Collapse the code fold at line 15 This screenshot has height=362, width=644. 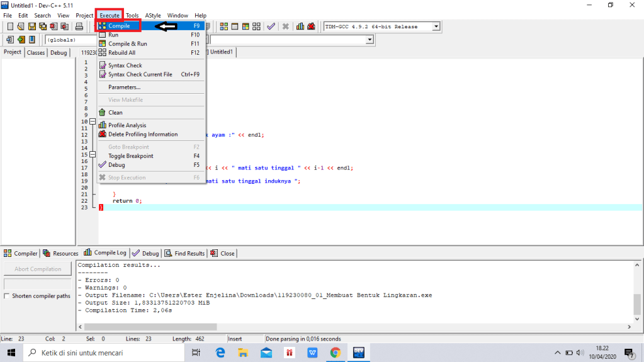93,154
